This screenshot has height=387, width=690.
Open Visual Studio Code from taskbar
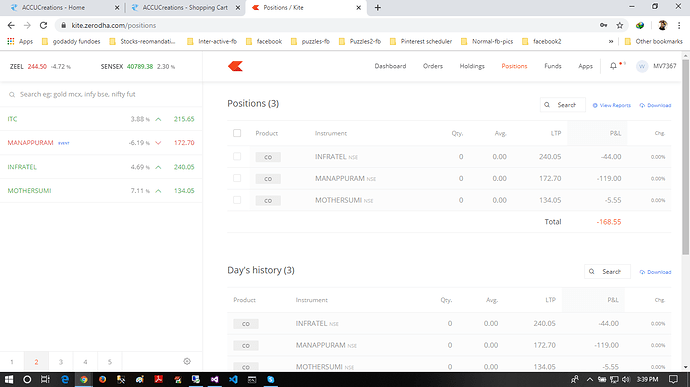click(x=233, y=379)
